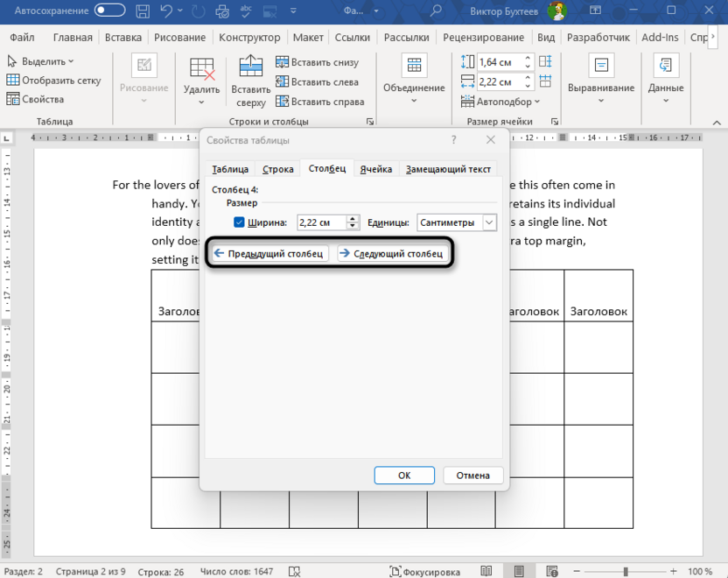The height and width of the screenshot is (578, 728).
Task: Click the ribbon display options icon
Action: (595, 11)
